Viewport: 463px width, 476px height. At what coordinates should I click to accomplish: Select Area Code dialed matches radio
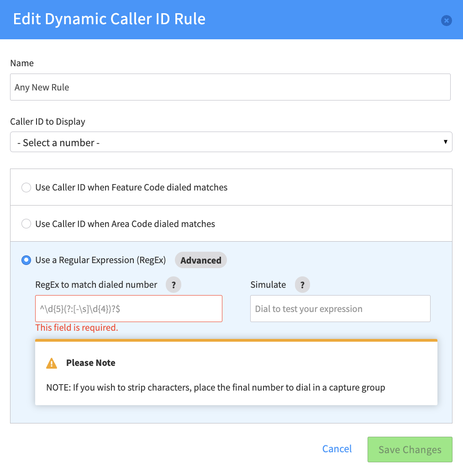26,224
